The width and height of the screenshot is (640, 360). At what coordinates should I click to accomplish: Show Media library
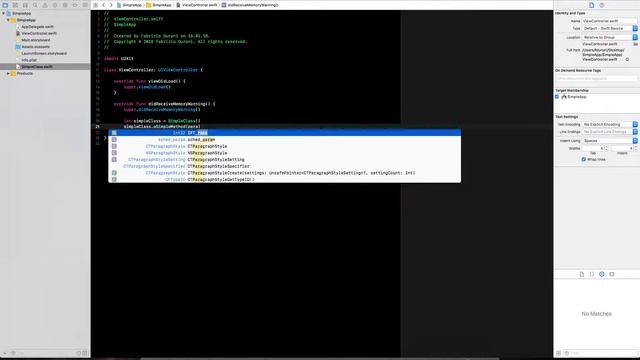coord(612,274)
